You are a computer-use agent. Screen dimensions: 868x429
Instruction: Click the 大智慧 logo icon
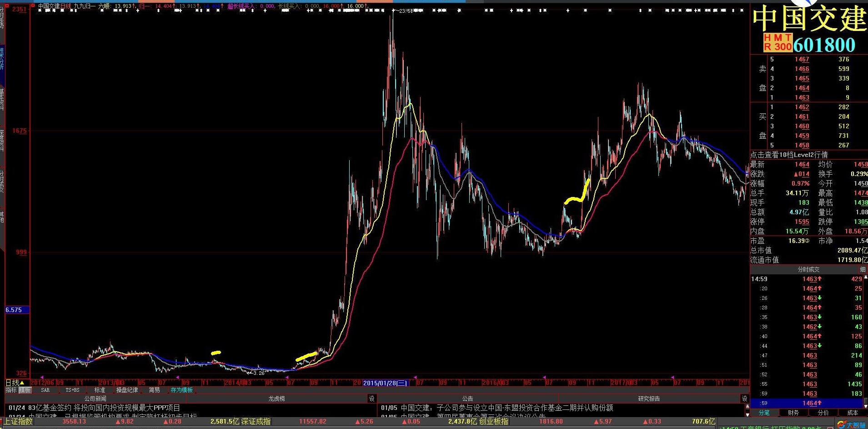click(x=852, y=424)
